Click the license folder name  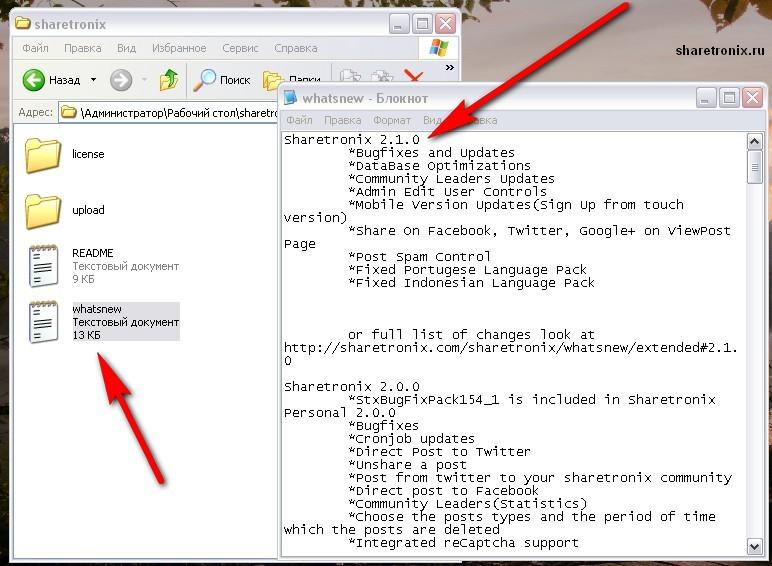pyautogui.click(x=88, y=154)
